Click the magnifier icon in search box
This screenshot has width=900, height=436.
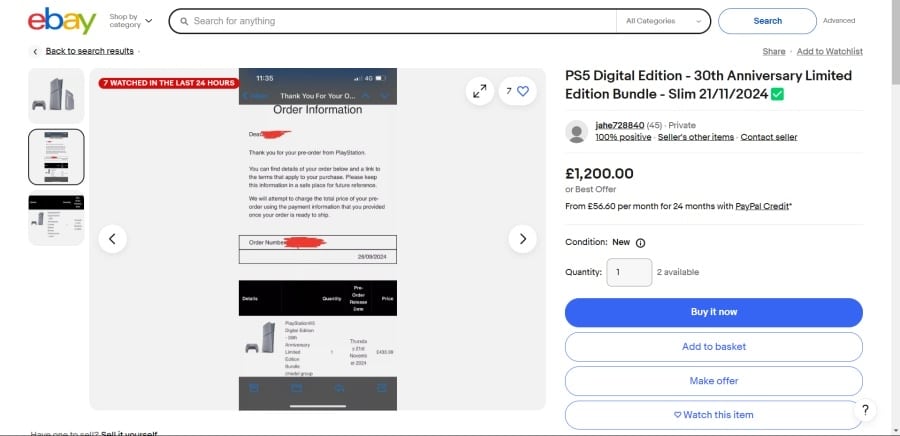[184, 21]
